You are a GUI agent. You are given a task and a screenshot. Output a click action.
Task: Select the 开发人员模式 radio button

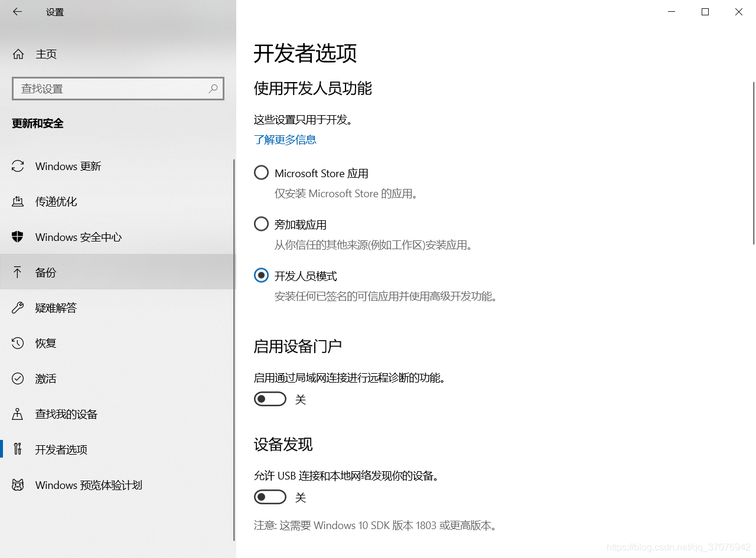coord(261,276)
